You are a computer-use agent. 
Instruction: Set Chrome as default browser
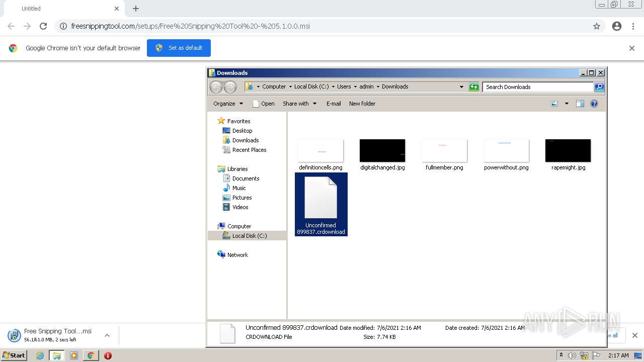[x=179, y=48]
